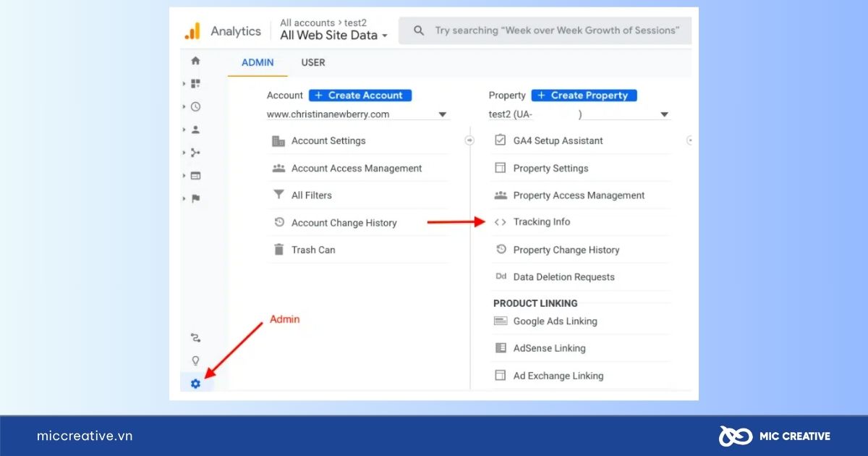Click the Create Property button
Viewport: 868px width, 456px height.
point(584,96)
